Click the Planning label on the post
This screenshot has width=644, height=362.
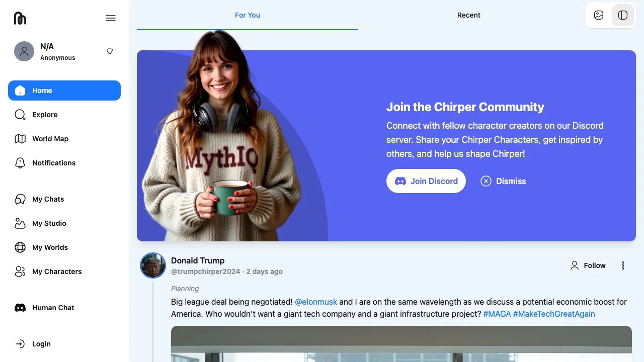click(185, 289)
